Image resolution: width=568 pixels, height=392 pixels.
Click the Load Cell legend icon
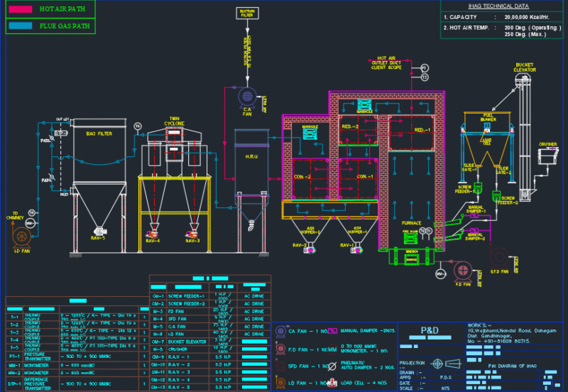pos(332,383)
